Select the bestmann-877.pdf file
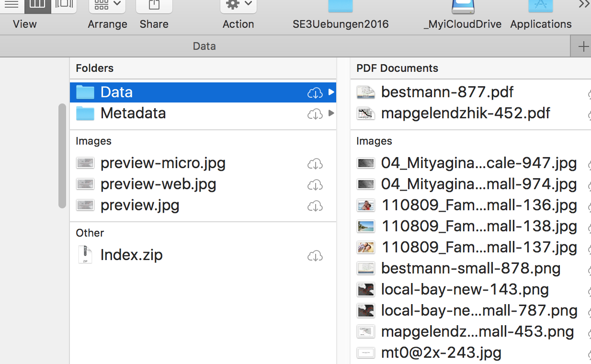Screen dimensions: 591x364 (x=447, y=92)
